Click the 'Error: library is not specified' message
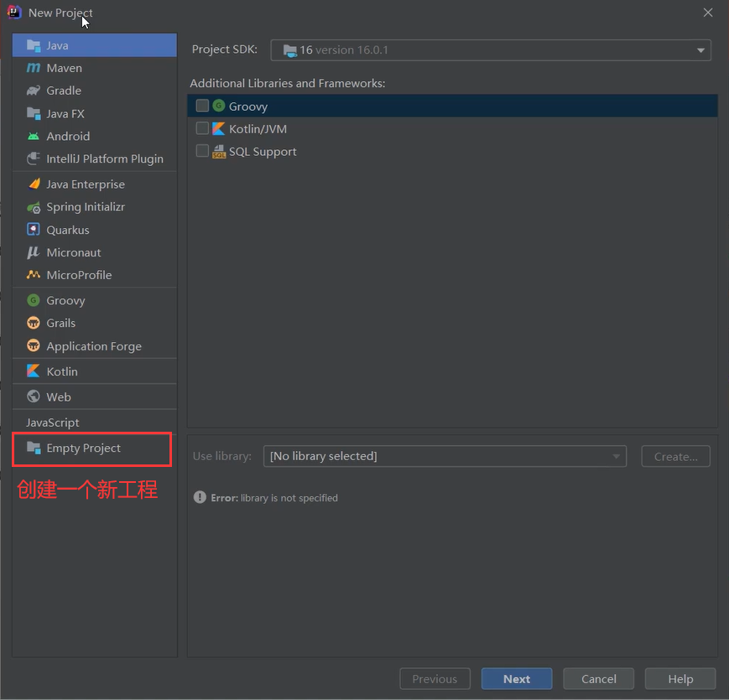 pos(274,498)
